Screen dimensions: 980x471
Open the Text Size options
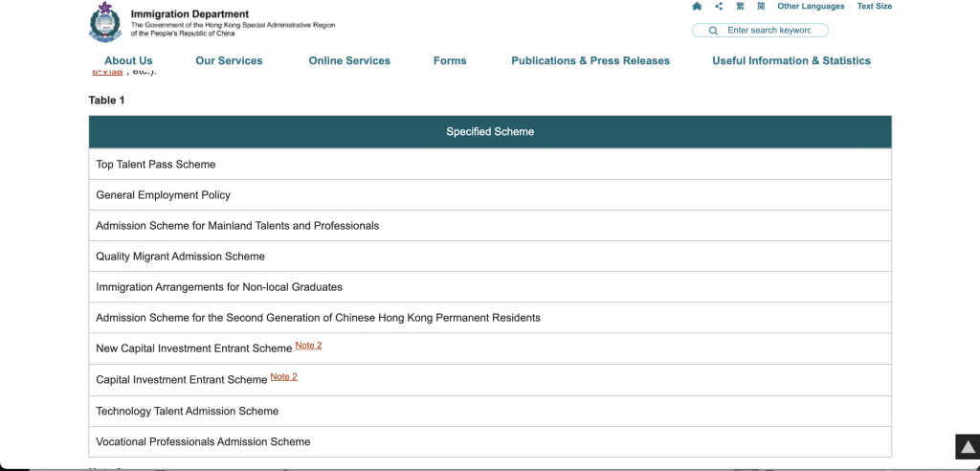874,7
